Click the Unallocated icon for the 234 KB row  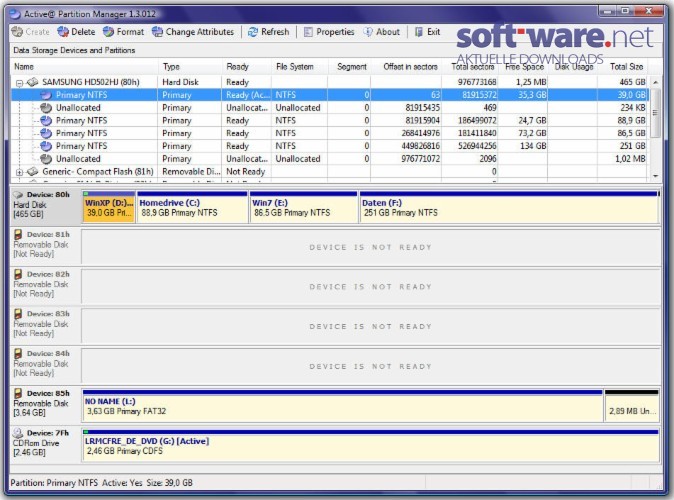coord(46,107)
